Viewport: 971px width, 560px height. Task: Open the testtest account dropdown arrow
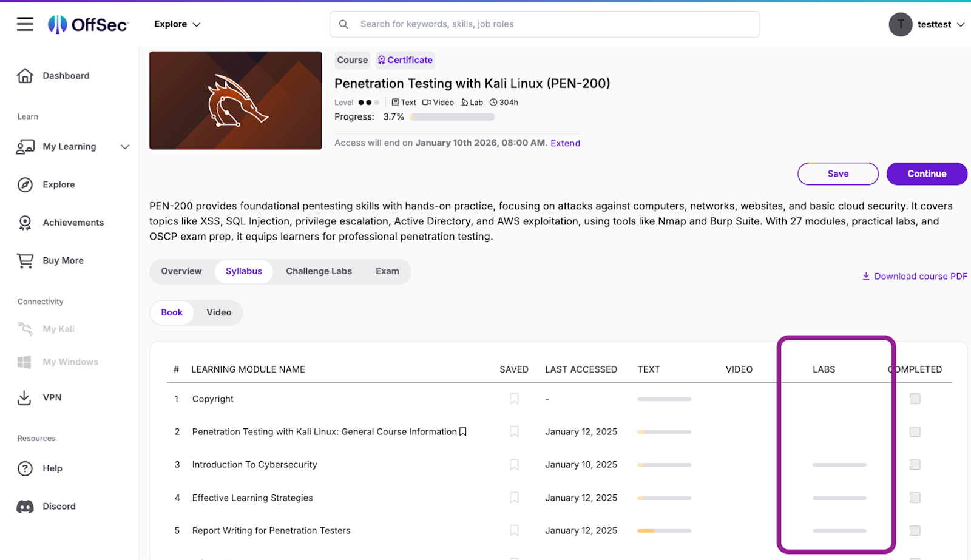(x=961, y=25)
